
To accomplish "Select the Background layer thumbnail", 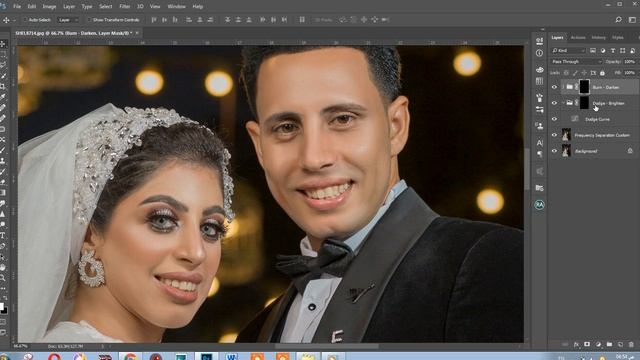I will 566,151.
